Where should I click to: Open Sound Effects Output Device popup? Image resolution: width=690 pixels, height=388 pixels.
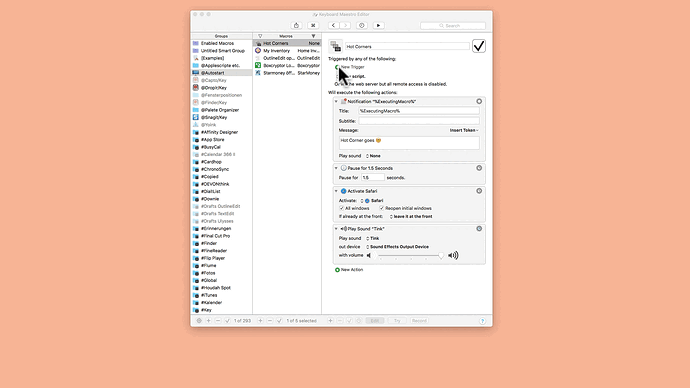(397, 247)
